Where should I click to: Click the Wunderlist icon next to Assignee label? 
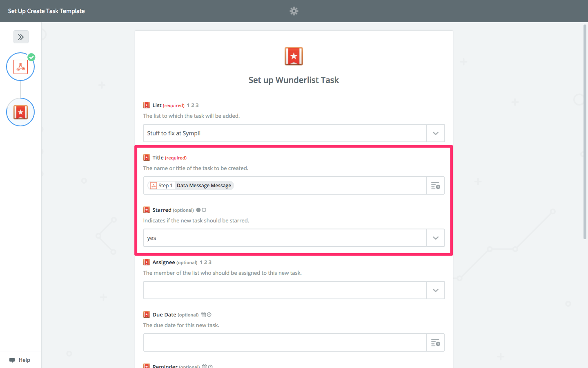147,262
